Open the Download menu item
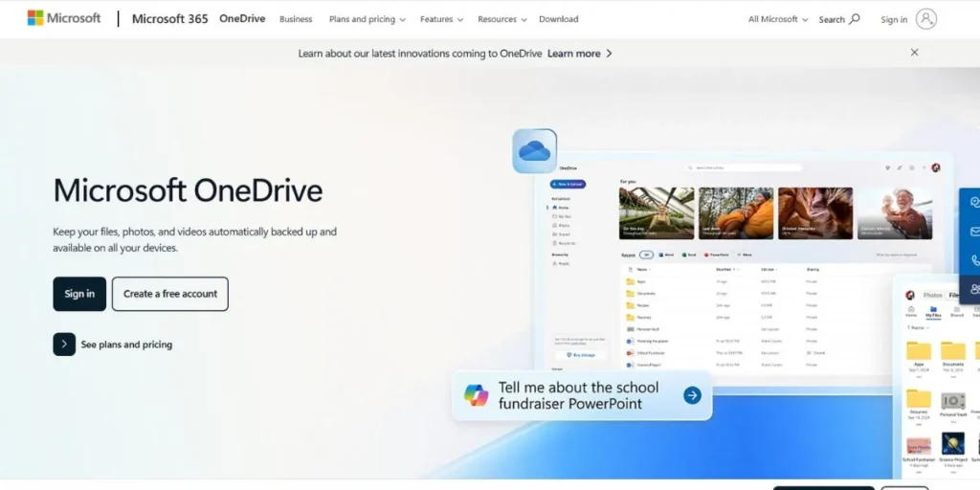 point(558,19)
